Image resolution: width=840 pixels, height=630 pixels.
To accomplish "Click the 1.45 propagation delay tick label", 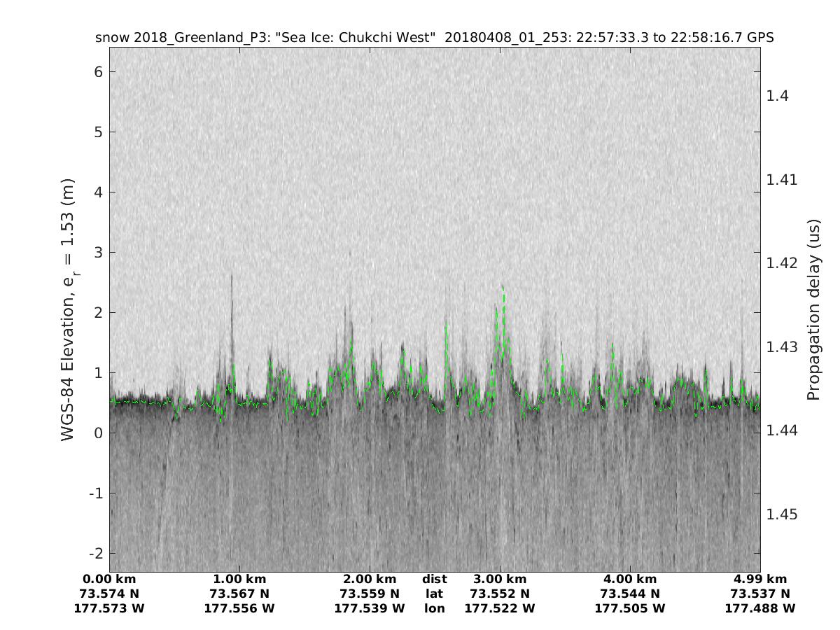I will 781,514.
